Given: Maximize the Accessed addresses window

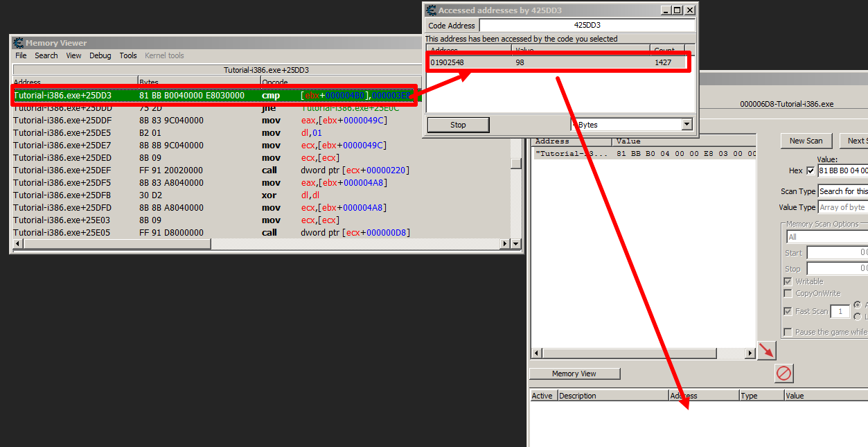Looking at the screenshot, I should click(677, 10).
